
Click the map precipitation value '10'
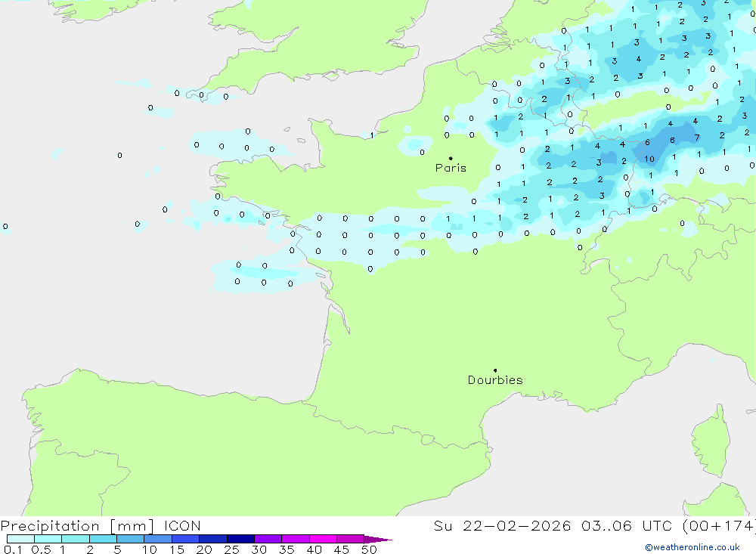click(x=649, y=159)
